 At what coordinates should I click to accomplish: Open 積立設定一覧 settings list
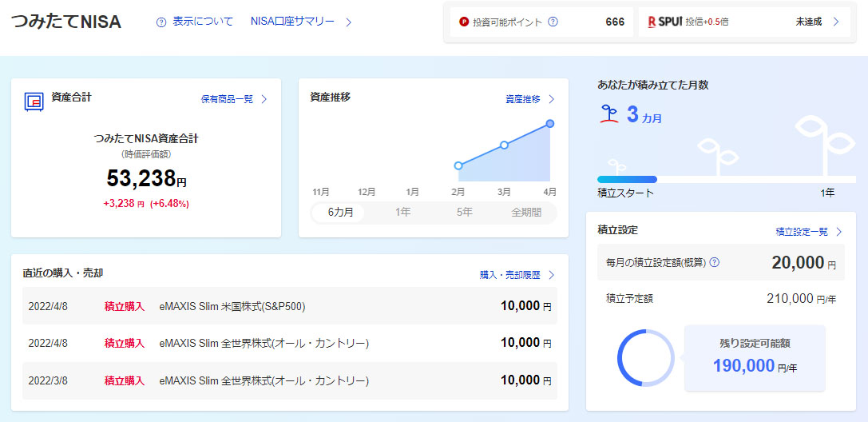pos(808,232)
